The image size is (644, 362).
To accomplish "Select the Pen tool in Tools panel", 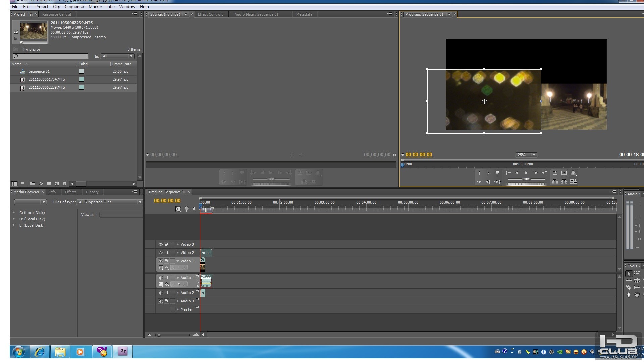I will pos(629,295).
